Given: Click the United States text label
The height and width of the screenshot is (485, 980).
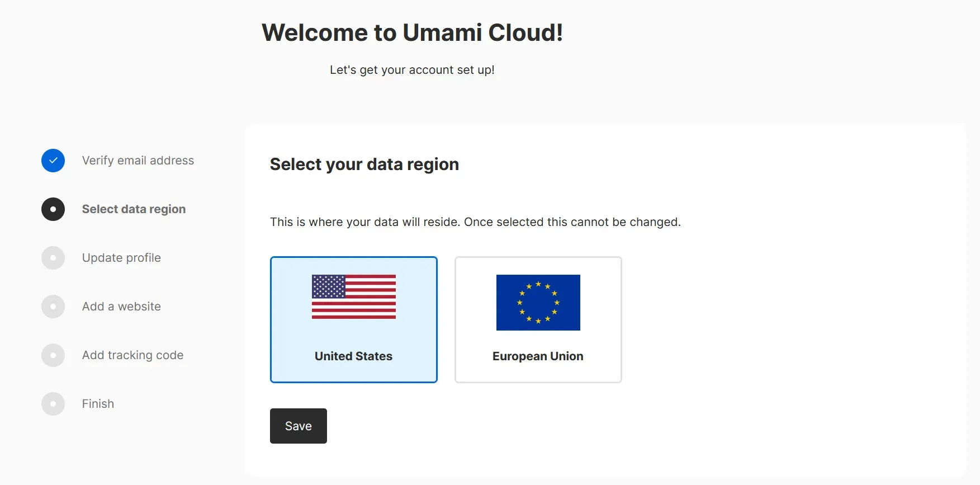Looking at the screenshot, I should pyautogui.click(x=354, y=356).
